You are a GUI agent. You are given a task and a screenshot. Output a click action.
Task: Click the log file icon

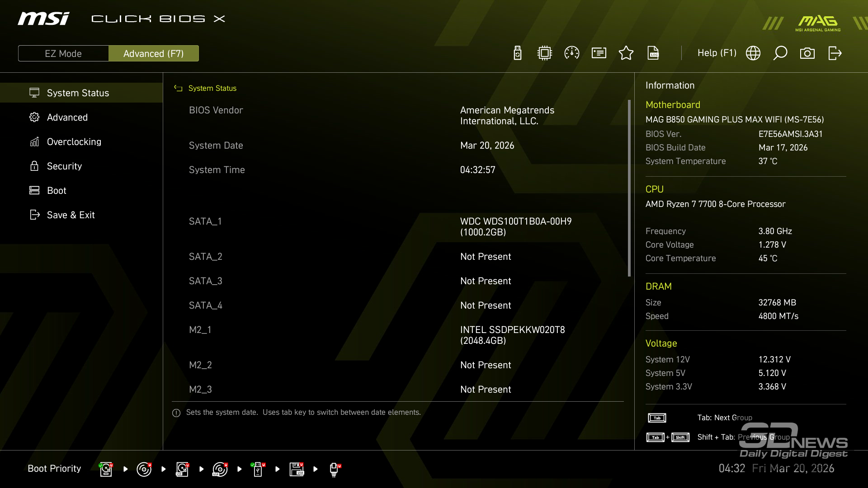(x=653, y=53)
